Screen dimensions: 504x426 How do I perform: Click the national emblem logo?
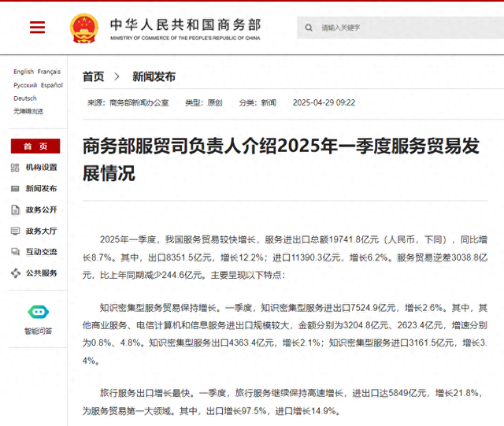pos(83,28)
